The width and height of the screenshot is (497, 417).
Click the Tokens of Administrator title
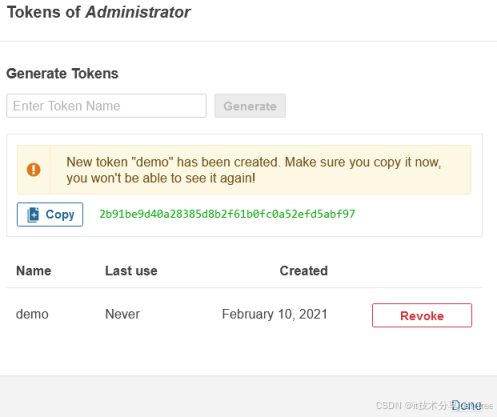point(99,12)
